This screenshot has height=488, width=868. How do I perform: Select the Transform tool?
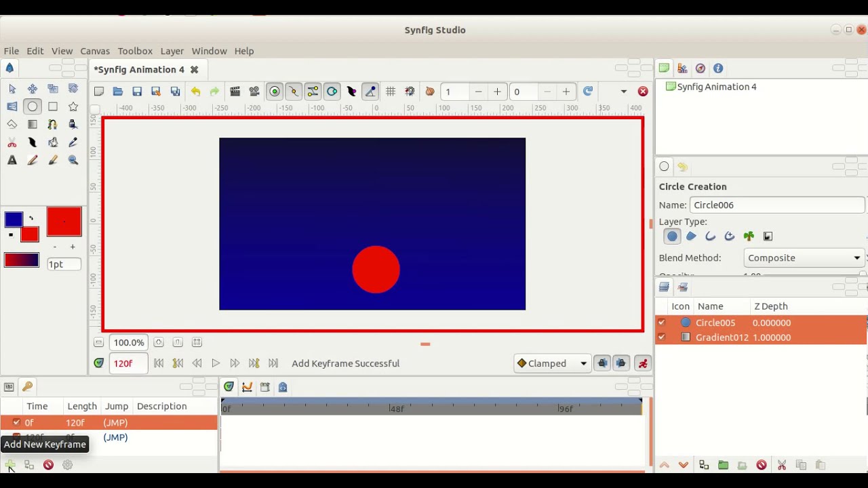[x=12, y=89]
